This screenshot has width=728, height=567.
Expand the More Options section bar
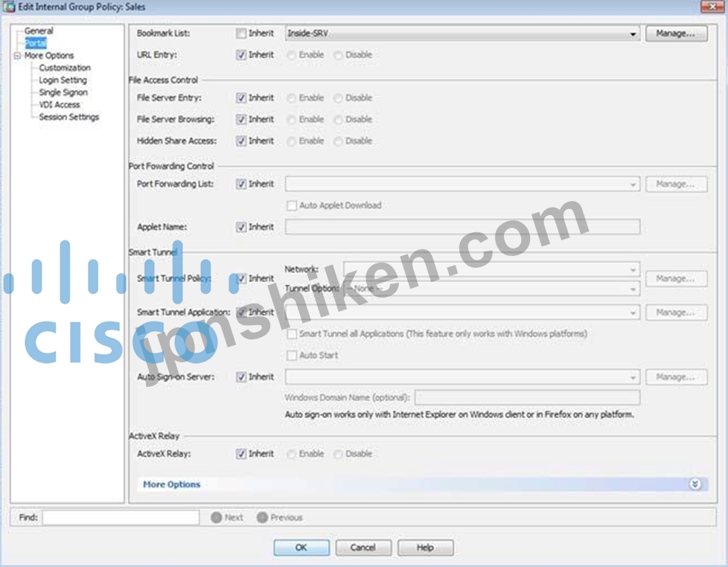tap(423, 484)
